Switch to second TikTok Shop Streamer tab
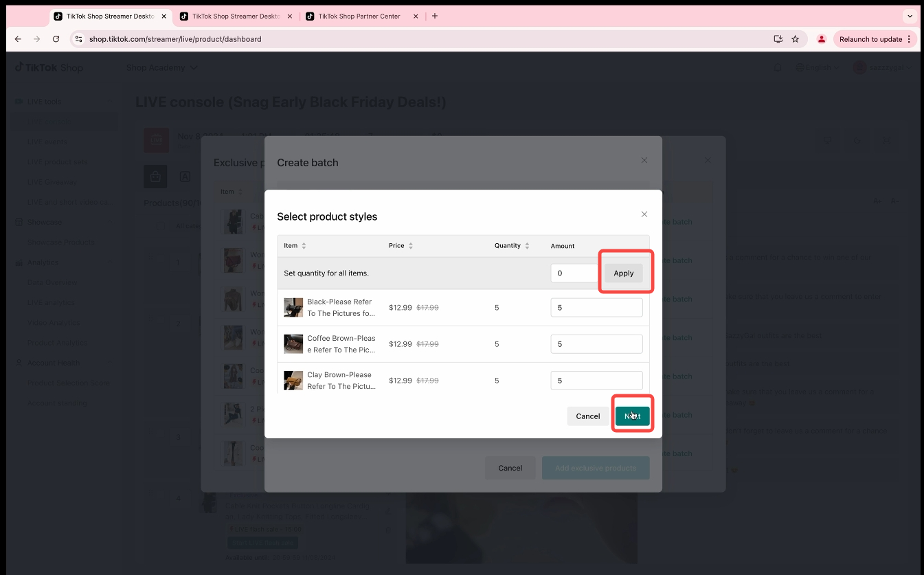Screen dimensions: 924x575 tap(236, 16)
